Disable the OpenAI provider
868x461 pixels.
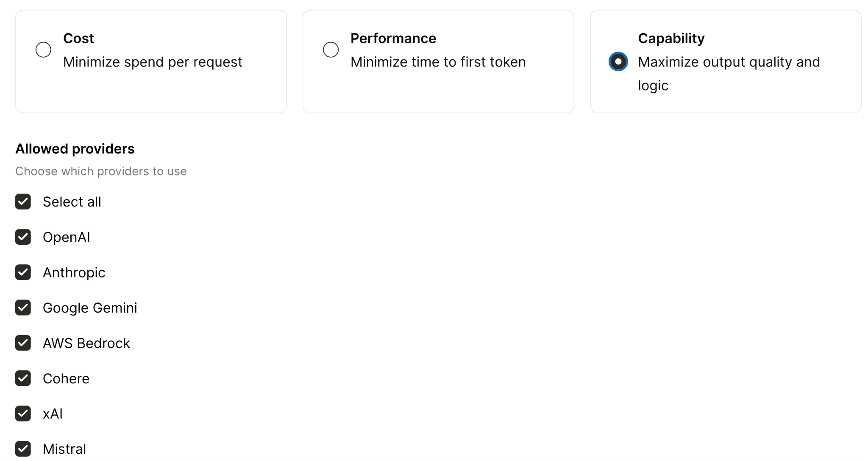click(23, 237)
